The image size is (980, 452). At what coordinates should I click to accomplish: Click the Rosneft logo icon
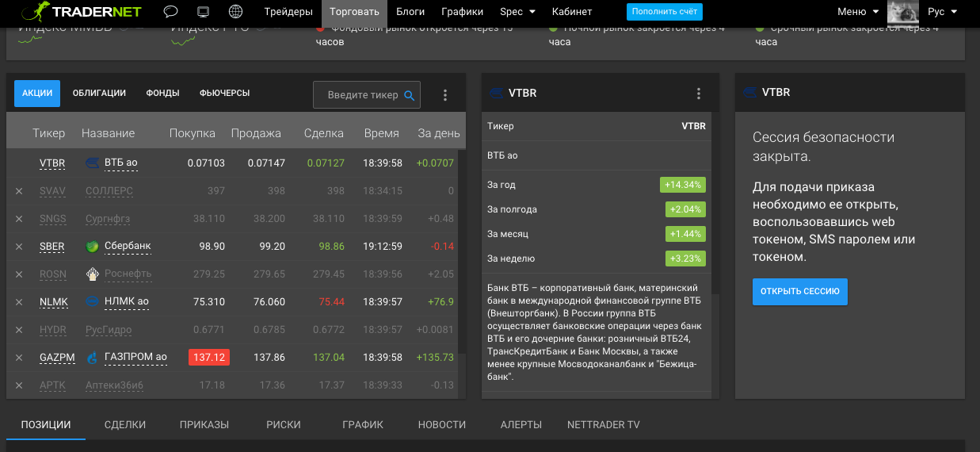tap(92, 274)
